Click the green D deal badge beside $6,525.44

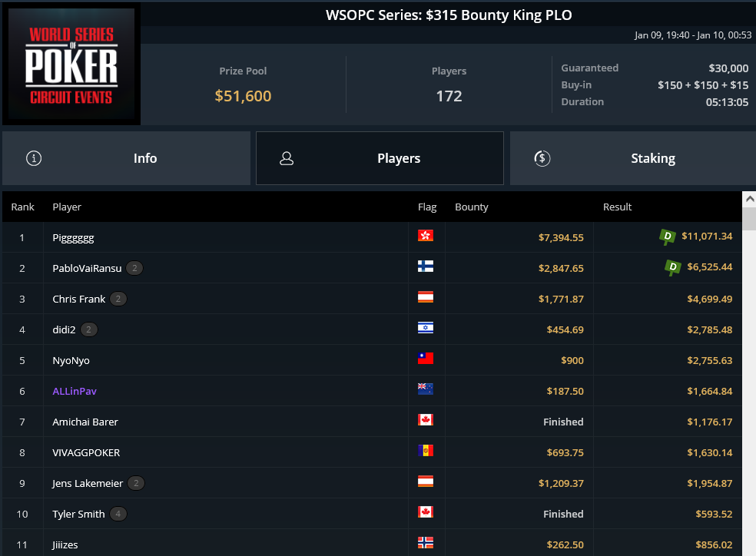pyautogui.click(x=672, y=267)
